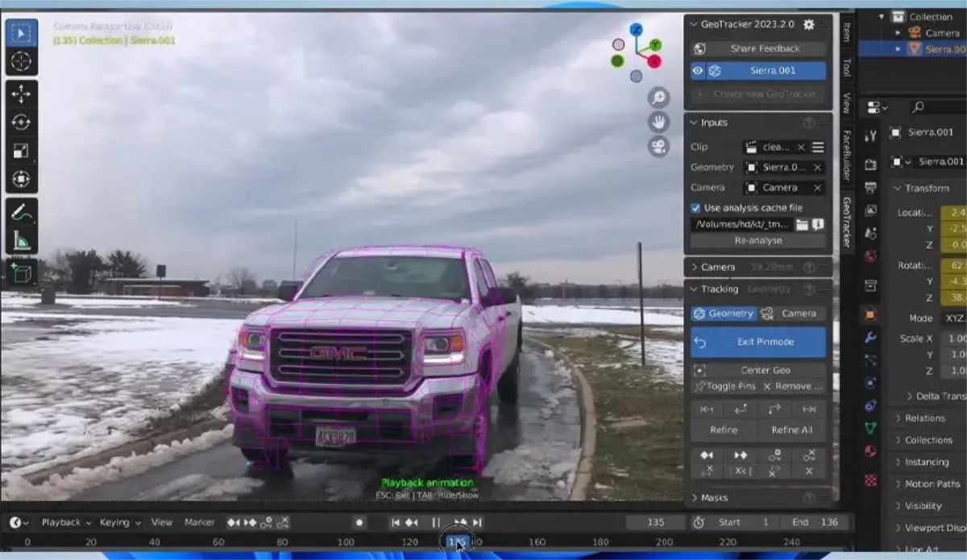
Task: Switch to the Tool sidebar tab
Action: click(846, 67)
